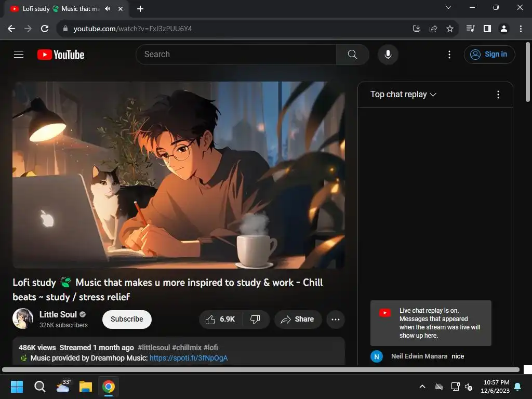Click Chrome icon in taskbar
532x399 pixels.
[x=109, y=387]
